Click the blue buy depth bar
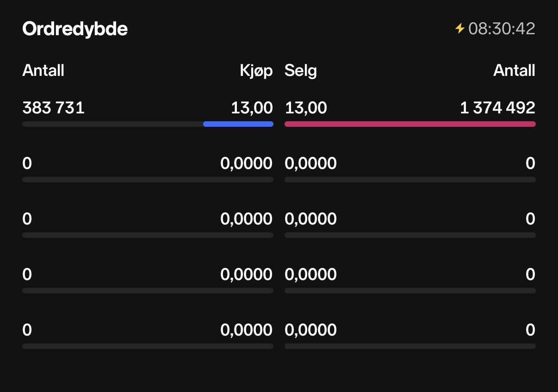This screenshot has height=392, width=558. (x=238, y=124)
